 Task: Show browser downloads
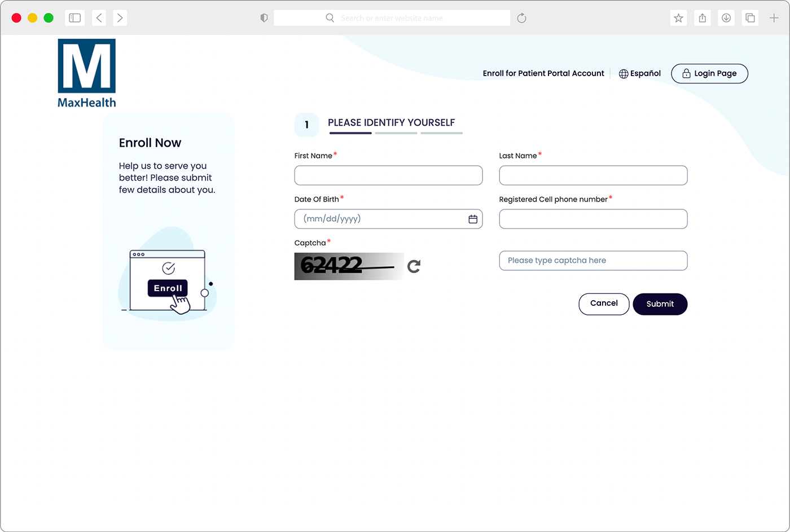(x=726, y=18)
